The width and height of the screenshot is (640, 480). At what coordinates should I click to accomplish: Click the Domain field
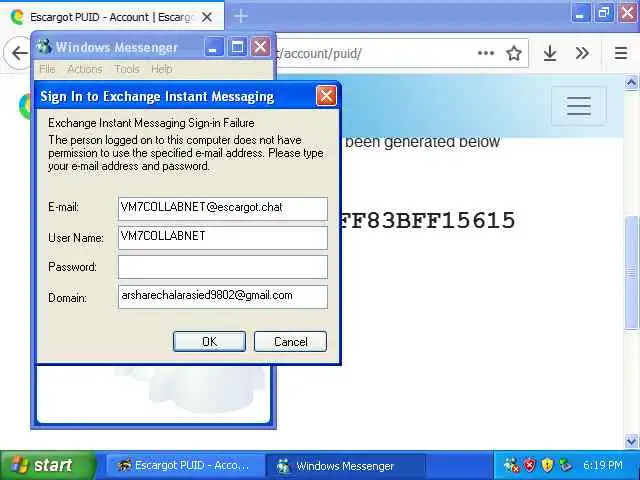[x=223, y=297]
